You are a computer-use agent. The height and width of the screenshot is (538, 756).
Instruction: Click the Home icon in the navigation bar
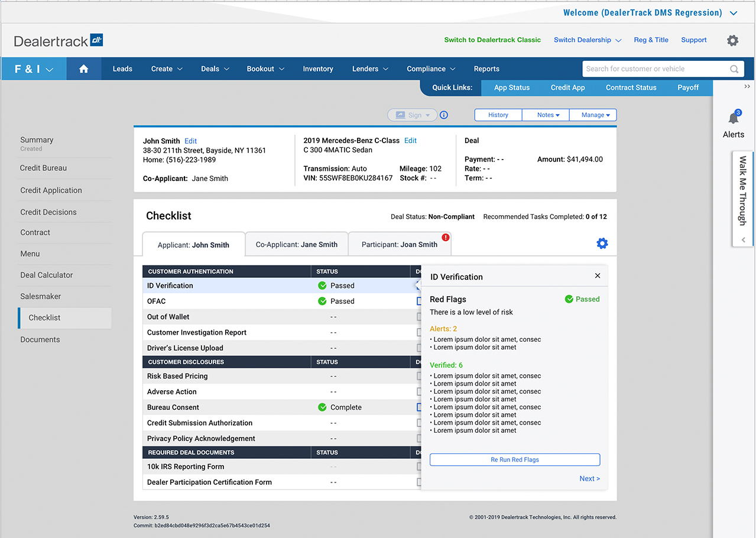tap(83, 69)
